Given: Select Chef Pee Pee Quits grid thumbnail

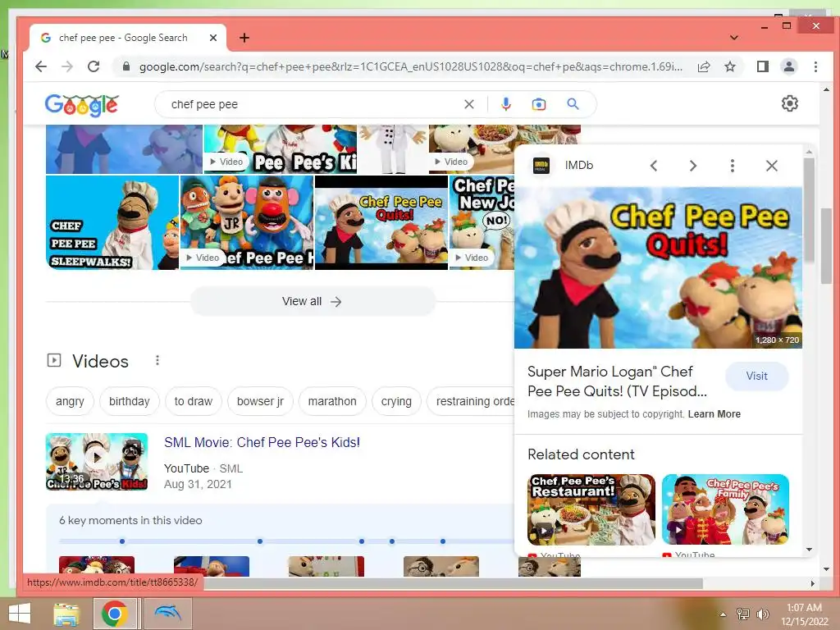Looking at the screenshot, I should click(x=381, y=222).
